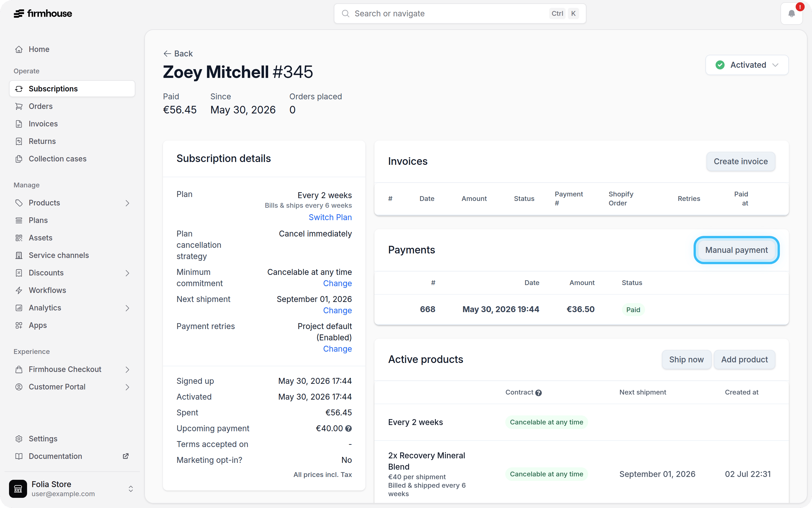Open Orders in the sidebar
812x508 pixels.
click(x=72, y=106)
